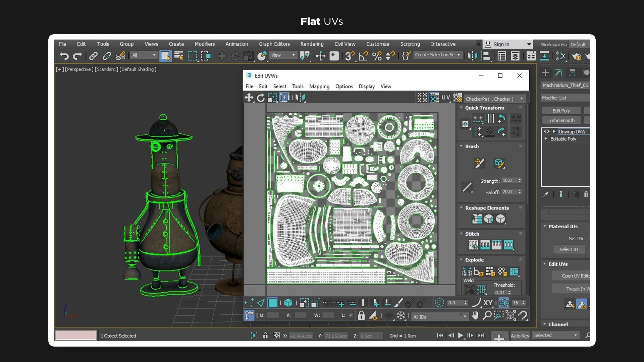The height and width of the screenshot is (362, 644).
Task: Activate Select and Move tool in main toolbar
Action: click(222, 56)
